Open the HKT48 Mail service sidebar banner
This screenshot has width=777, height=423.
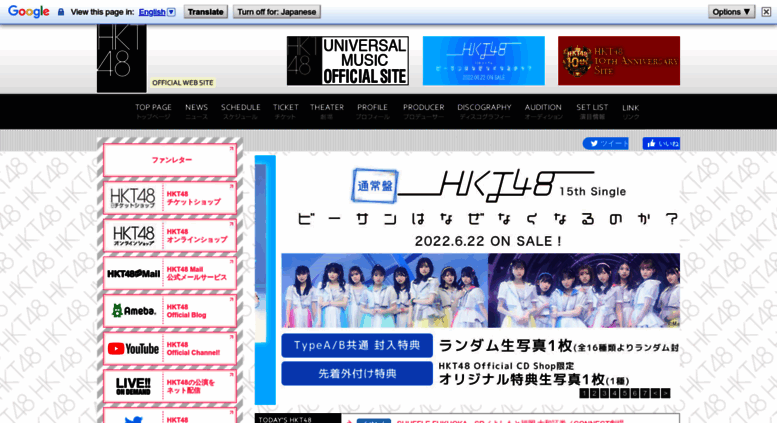(x=170, y=273)
